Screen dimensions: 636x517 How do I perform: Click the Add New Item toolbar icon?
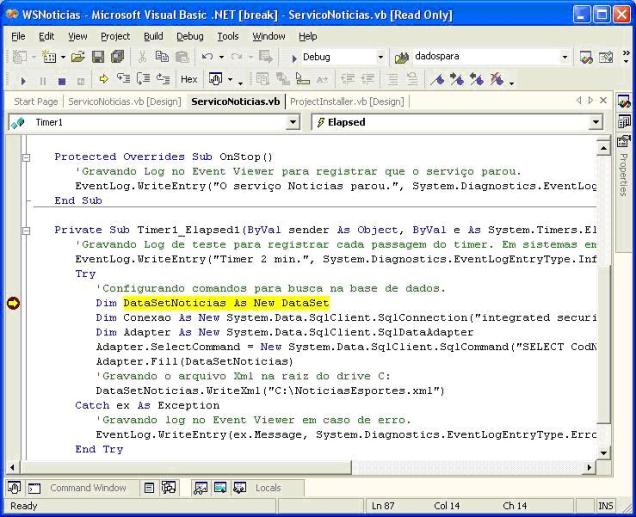tap(50, 57)
